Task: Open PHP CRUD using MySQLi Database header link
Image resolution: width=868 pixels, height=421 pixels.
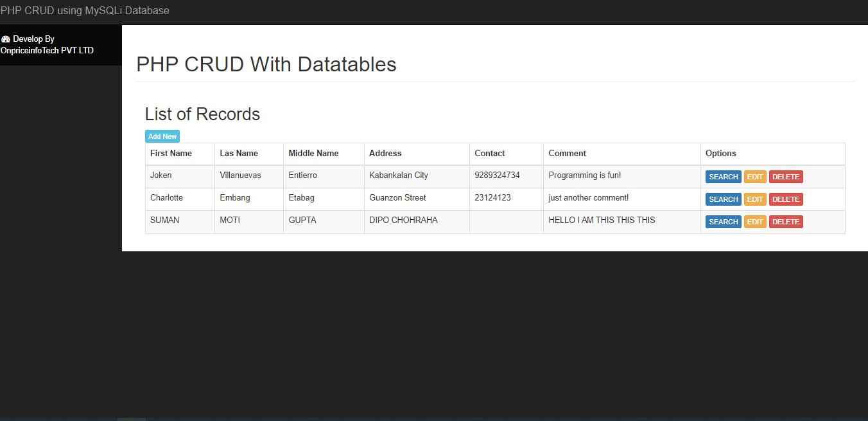Action: click(85, 10)
